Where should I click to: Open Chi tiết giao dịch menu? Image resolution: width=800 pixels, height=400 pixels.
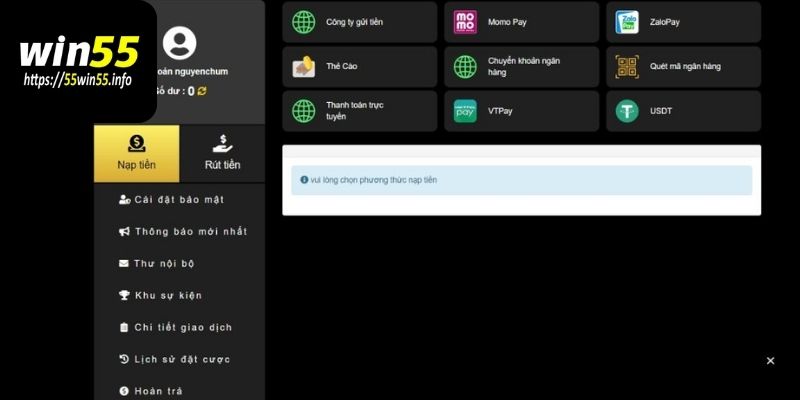[179, 328]
